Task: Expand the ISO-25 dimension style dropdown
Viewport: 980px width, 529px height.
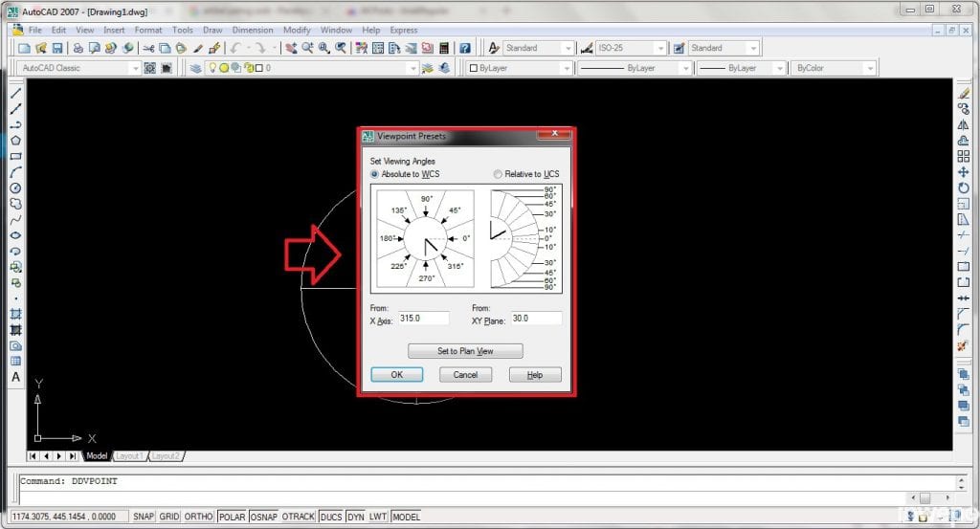Action: tap(661, 48)
